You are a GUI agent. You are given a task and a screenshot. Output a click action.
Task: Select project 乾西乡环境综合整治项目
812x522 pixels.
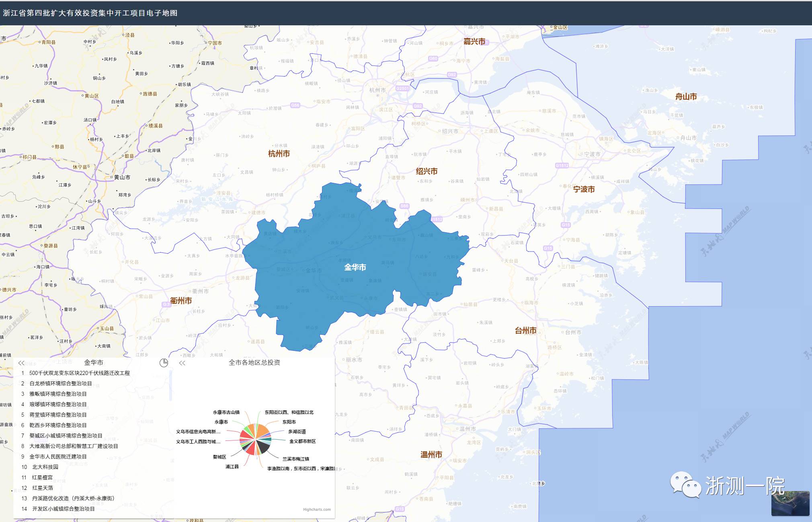coord(58,425)
